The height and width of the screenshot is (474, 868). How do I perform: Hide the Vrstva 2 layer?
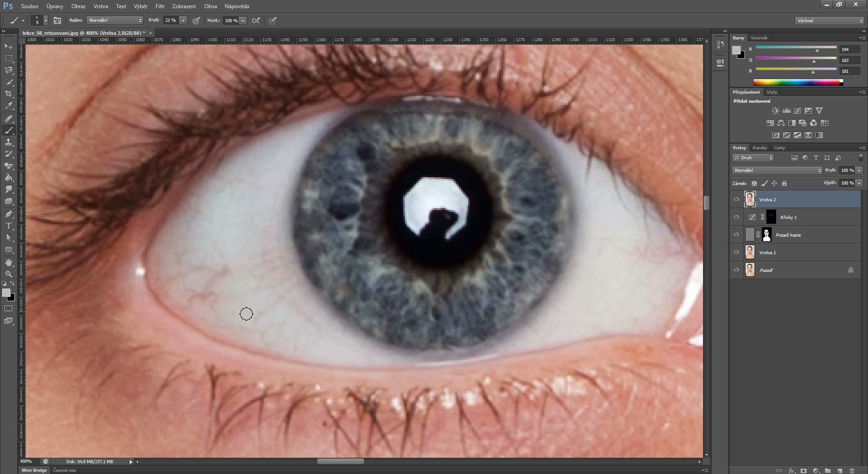[736, 199]
